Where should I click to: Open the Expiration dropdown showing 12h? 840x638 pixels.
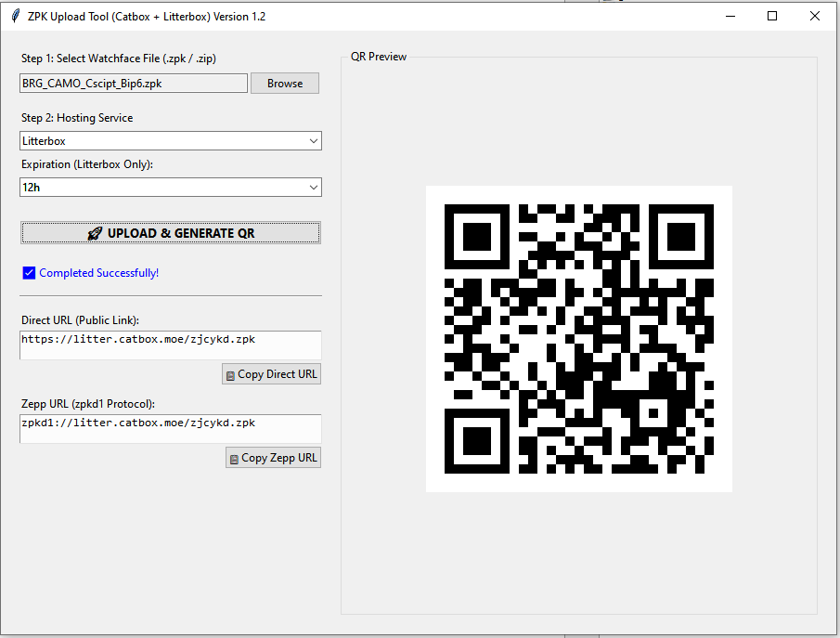click(x=171, y=187)
